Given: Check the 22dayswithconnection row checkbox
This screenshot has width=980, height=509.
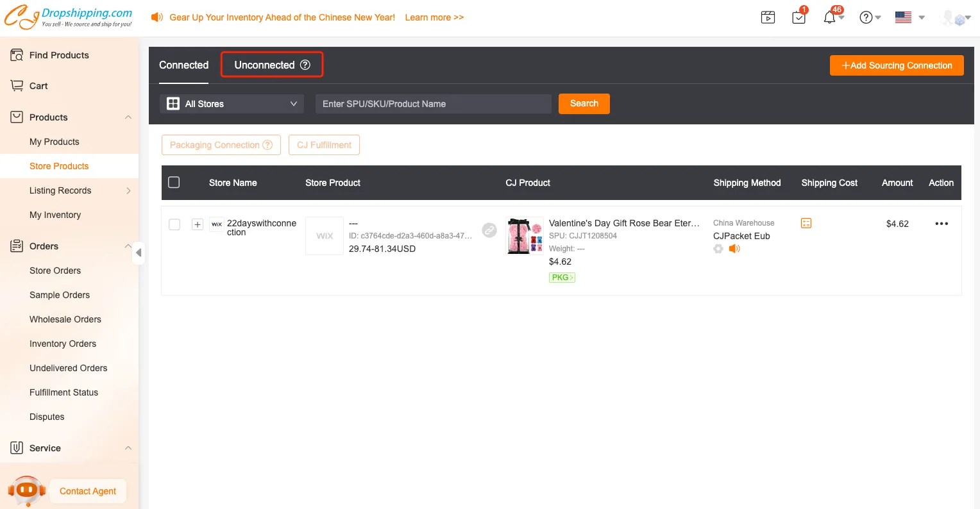Looking at the screenshot, I should click(174, 224).
